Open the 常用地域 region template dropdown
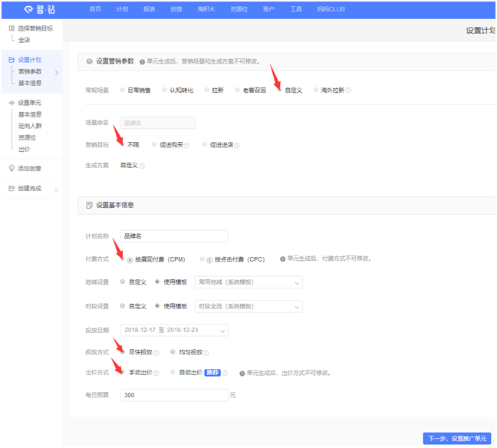497x448 pixels. tap(248, 282)
